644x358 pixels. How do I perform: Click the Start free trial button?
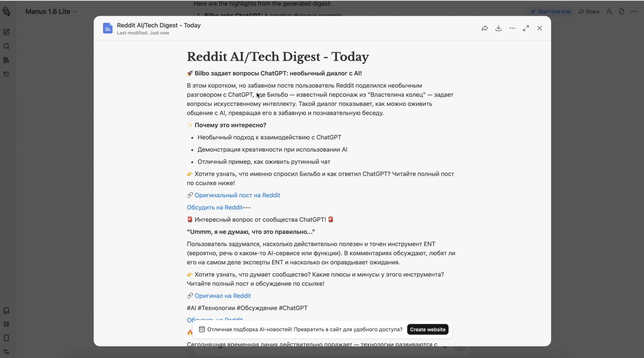[x=551, y=12]
